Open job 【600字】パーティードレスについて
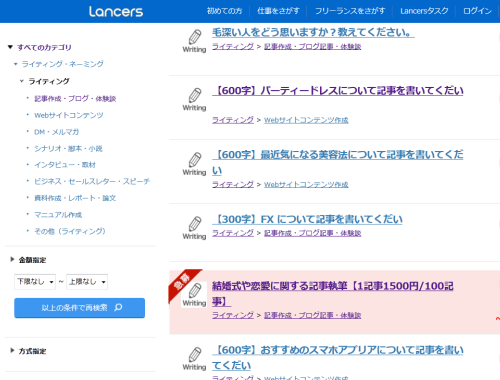The height and width of the screenshot is (380, 500). click(338, 90)
